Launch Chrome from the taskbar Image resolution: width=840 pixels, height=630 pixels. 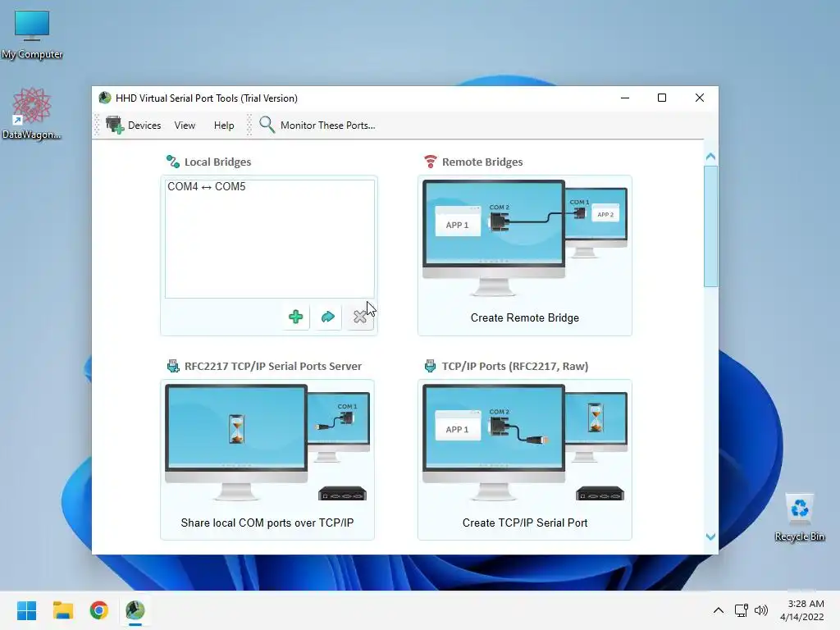point(98,610)
